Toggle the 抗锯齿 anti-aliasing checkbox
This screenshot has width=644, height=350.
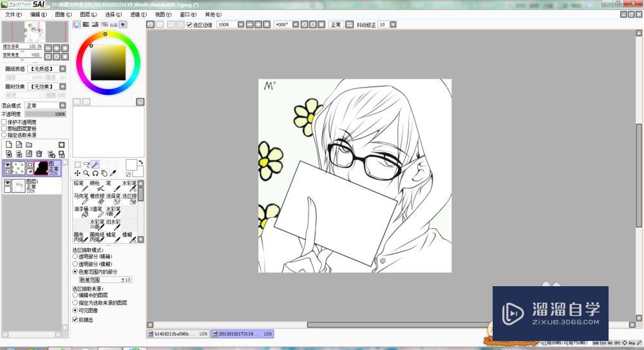tap(75, 320)
